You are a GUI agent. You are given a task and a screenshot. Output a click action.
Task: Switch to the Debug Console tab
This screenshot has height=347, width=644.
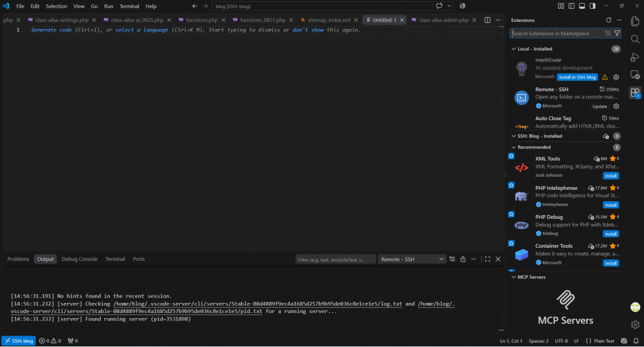(x=80, y=259)
